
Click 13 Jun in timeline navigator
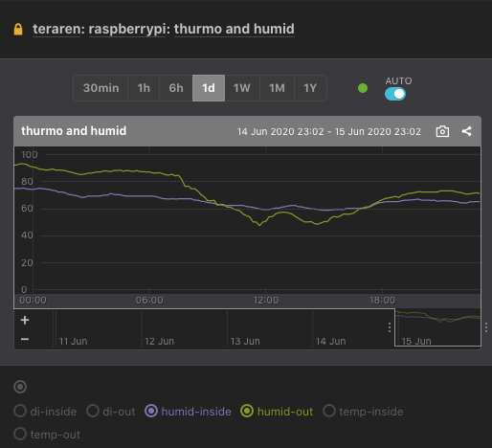pos(245,341)
